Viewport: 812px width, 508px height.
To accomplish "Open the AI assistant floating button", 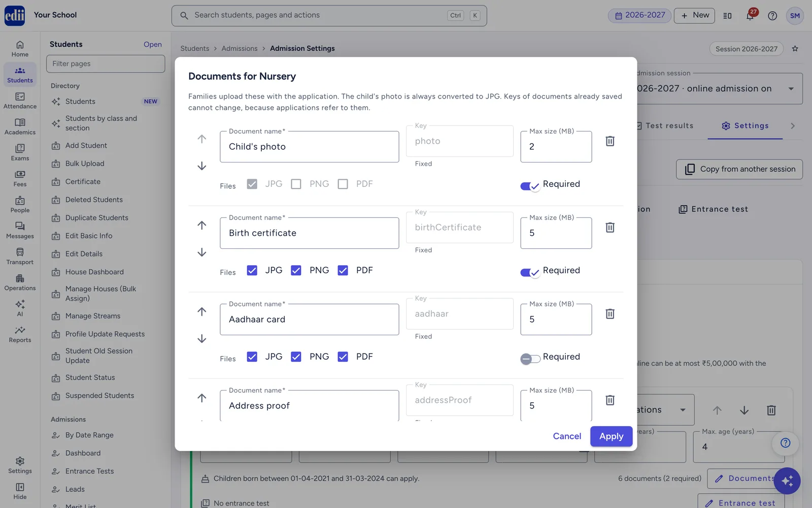I will (x=787, y=481).
